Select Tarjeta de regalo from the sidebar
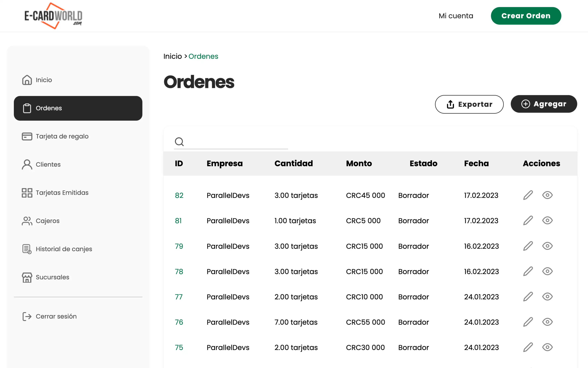The width and height of the screenshot is (588, 368). (x=62, y=136)
